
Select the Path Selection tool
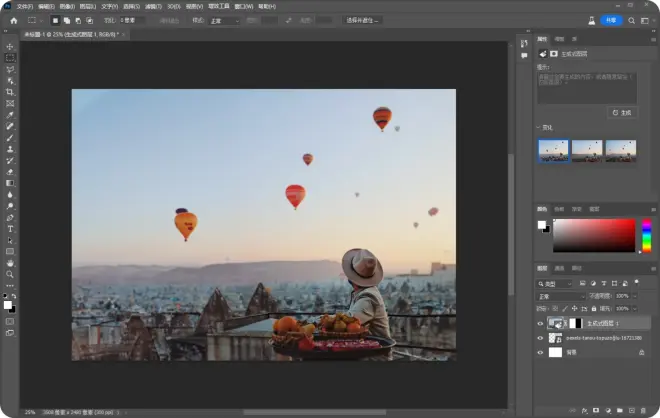10,240
